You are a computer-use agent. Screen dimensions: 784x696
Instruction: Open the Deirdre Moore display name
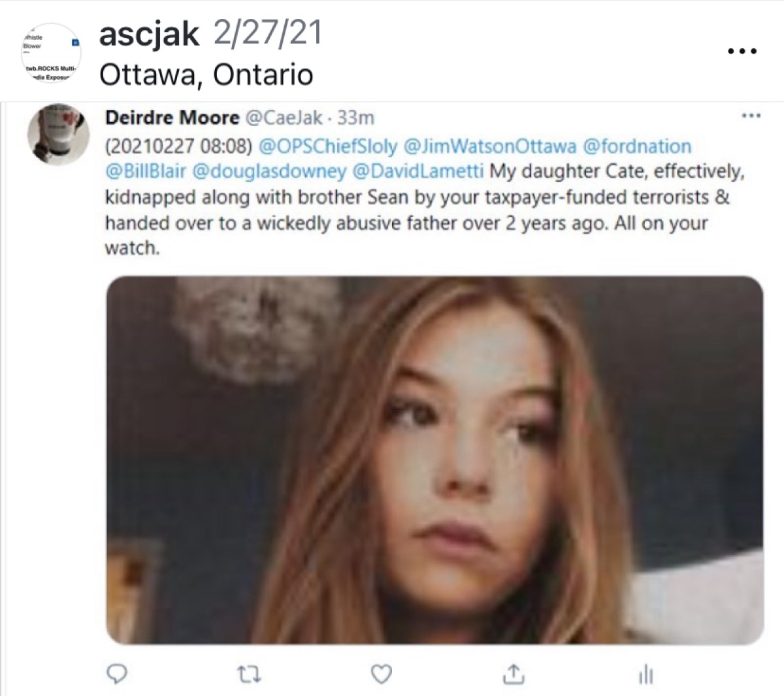tap(172, 118)
